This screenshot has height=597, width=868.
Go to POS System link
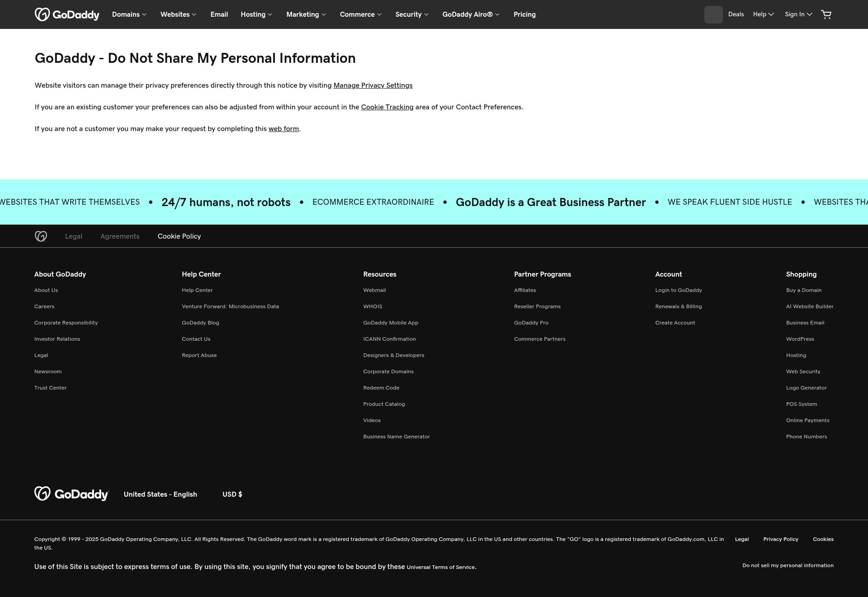(802, 404)
